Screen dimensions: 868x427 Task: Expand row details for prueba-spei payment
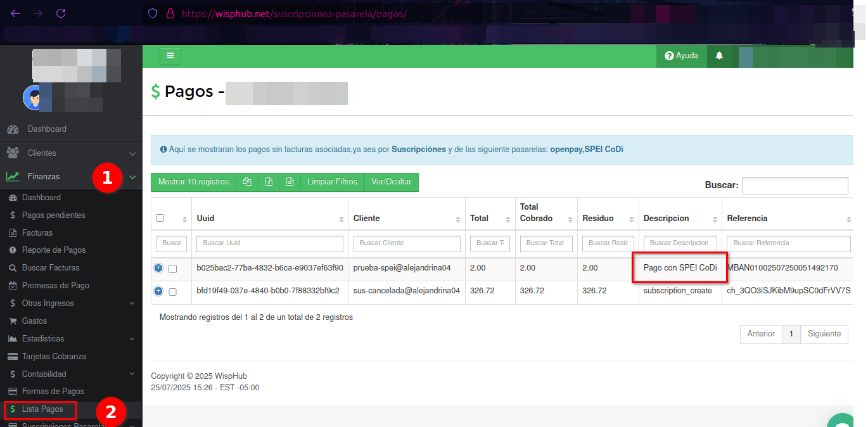coord(158,268)
